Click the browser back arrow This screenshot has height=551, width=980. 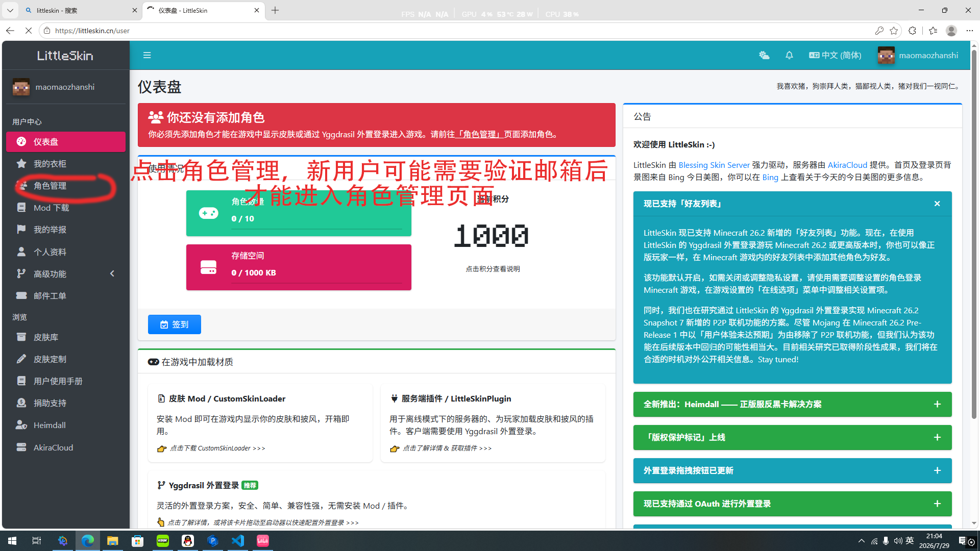pyautogui.click(x=10, y=31)
